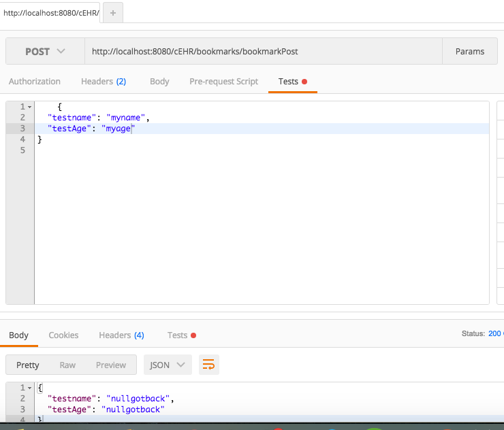Click the Params button

coord(469,52)
